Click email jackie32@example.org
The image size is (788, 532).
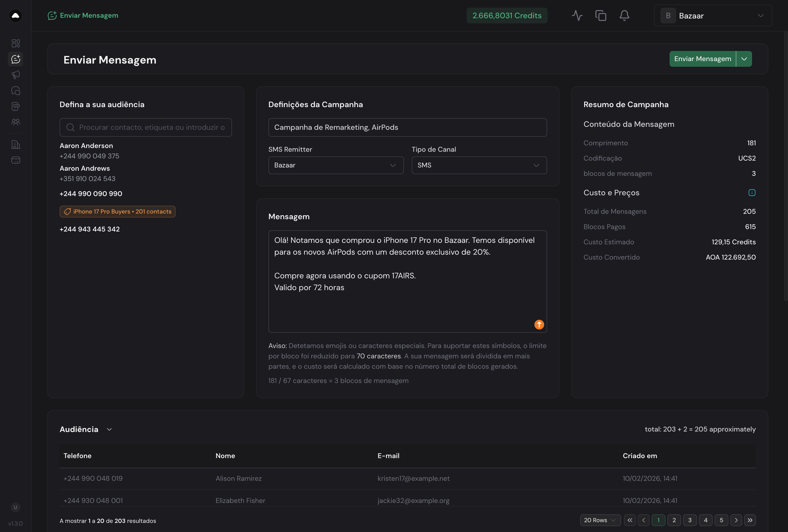(x=414, y=501)
